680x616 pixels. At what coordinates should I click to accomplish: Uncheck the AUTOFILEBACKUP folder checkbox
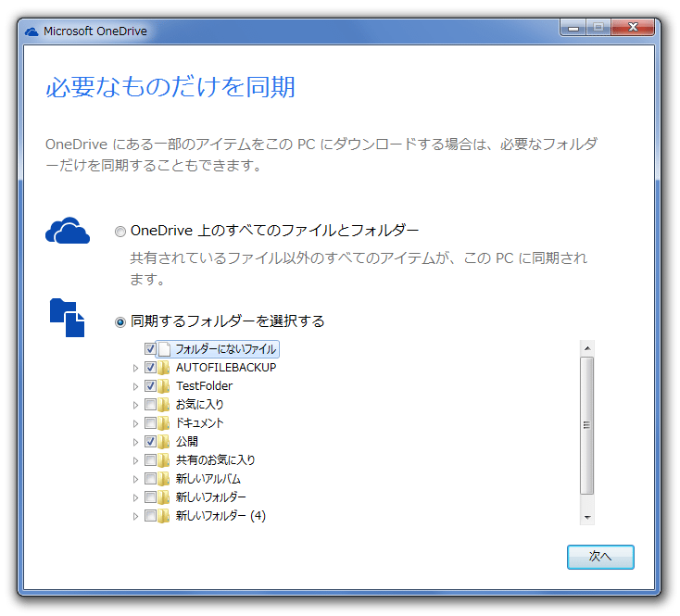click(x=150, y=367)
